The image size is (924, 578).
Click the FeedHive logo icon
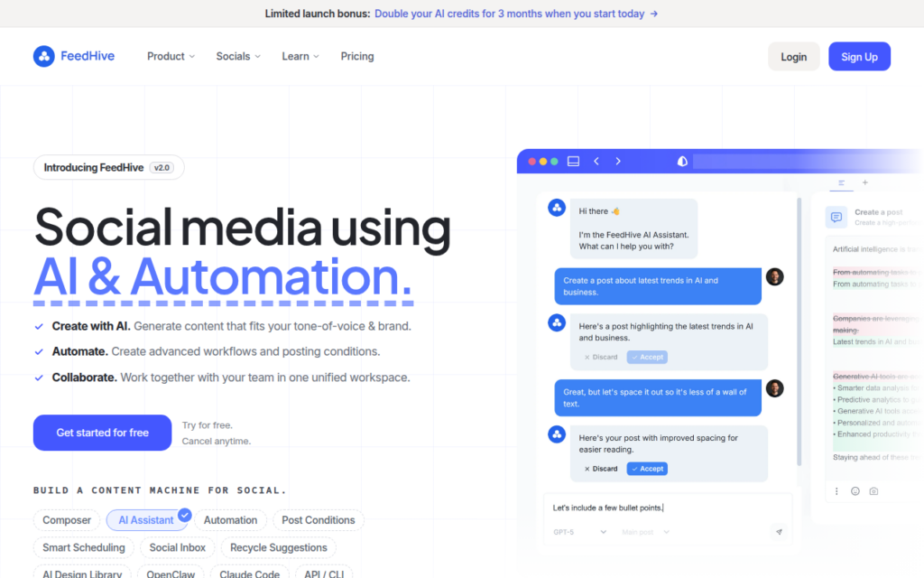[43, 56]
